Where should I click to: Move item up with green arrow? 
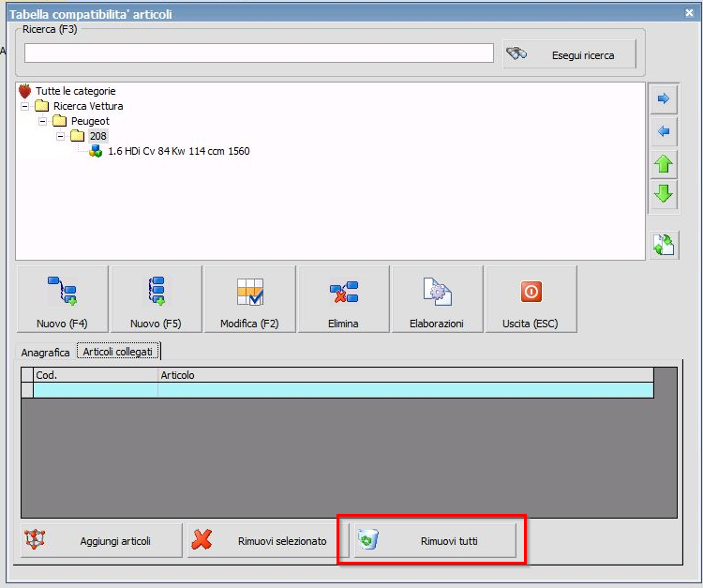[x=664, y=164]
